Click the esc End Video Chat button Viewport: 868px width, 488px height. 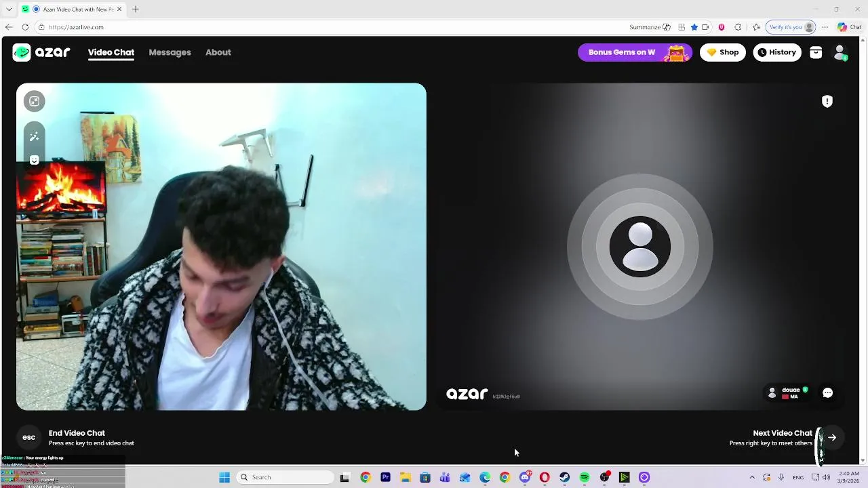pyautogui.click(x=29, y=437)
